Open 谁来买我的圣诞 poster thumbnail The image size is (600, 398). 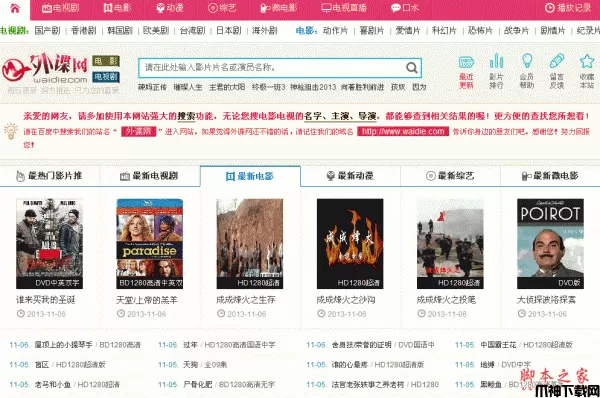[49, 243]
